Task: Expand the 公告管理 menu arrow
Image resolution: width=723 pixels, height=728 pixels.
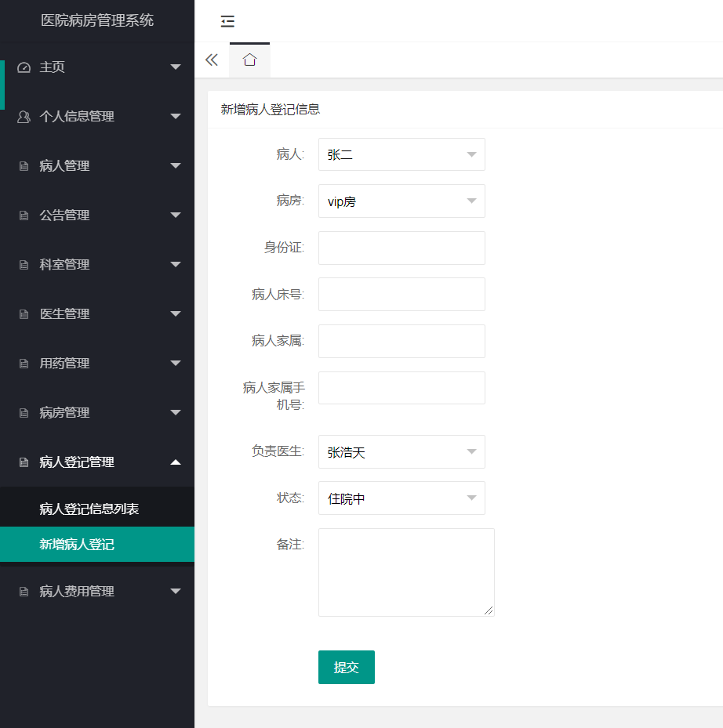Action: 176,215
